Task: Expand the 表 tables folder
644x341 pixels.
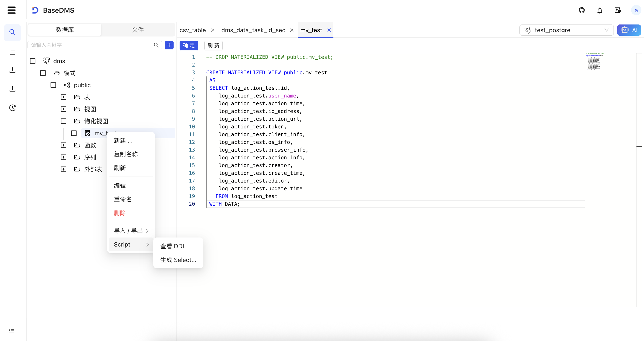Action: tap(64, 97)
